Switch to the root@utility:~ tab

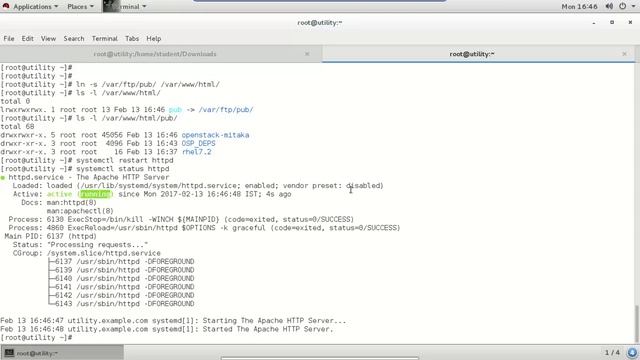pos(472,54)
